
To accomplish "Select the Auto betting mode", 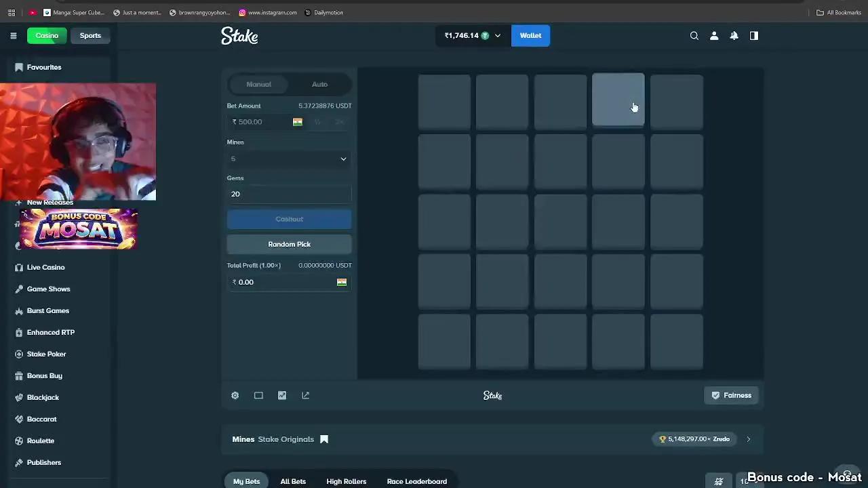I will point(319,84).
